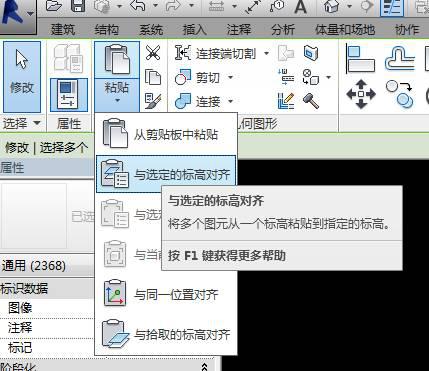429x371 pixels.
Task: Switch to the 结构 ribbon tab
Action: pos(107,30)
